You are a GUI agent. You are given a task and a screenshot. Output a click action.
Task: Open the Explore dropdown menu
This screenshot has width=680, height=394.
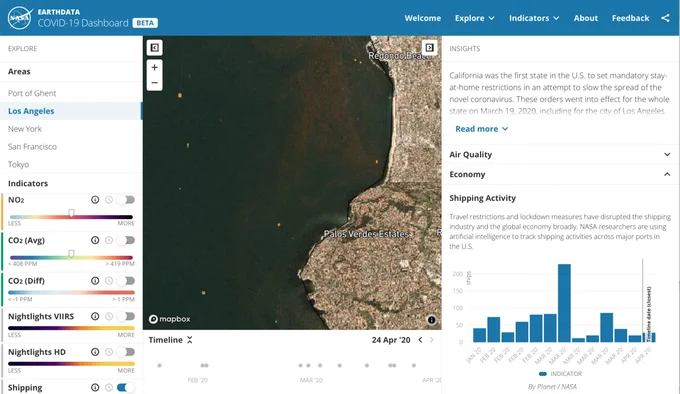(474, 18)
